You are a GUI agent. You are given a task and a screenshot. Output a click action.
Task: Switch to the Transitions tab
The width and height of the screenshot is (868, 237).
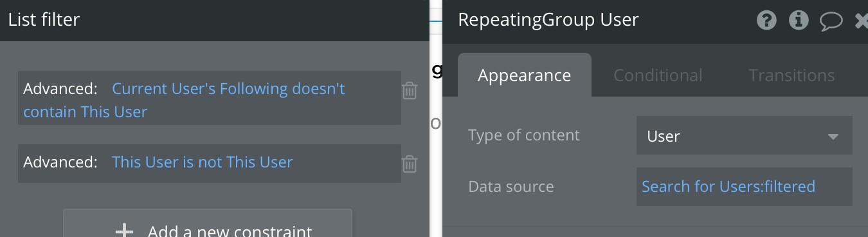click(791, 75)
